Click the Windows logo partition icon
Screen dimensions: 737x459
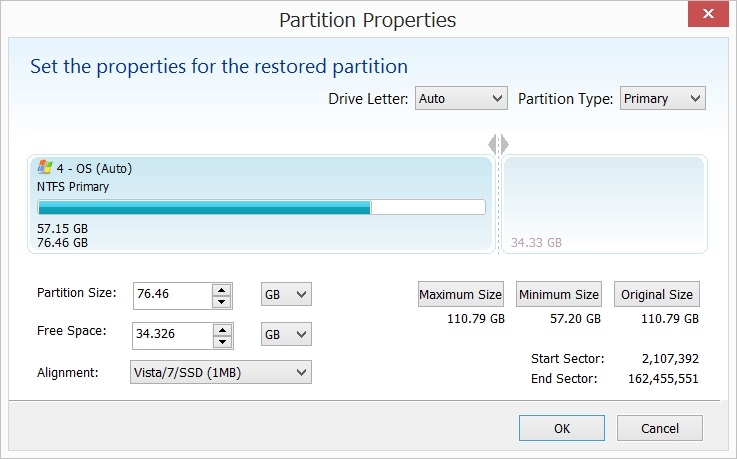(x=45, y=168)
